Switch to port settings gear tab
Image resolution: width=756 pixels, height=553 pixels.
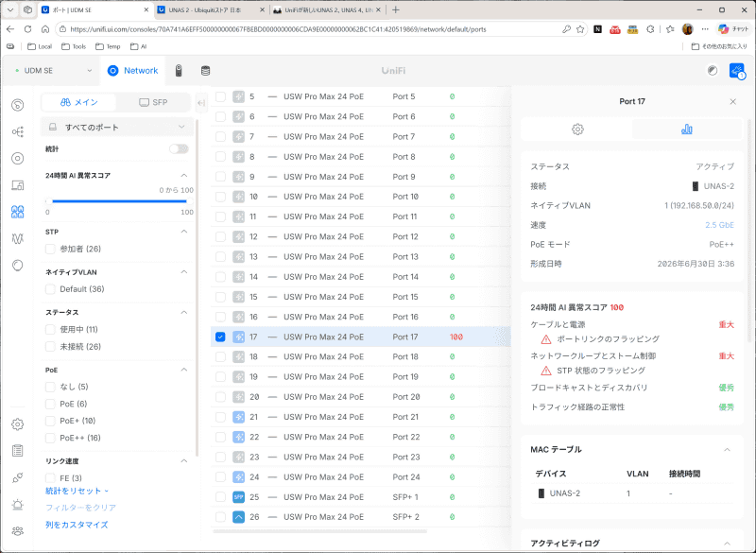[577, 130]
